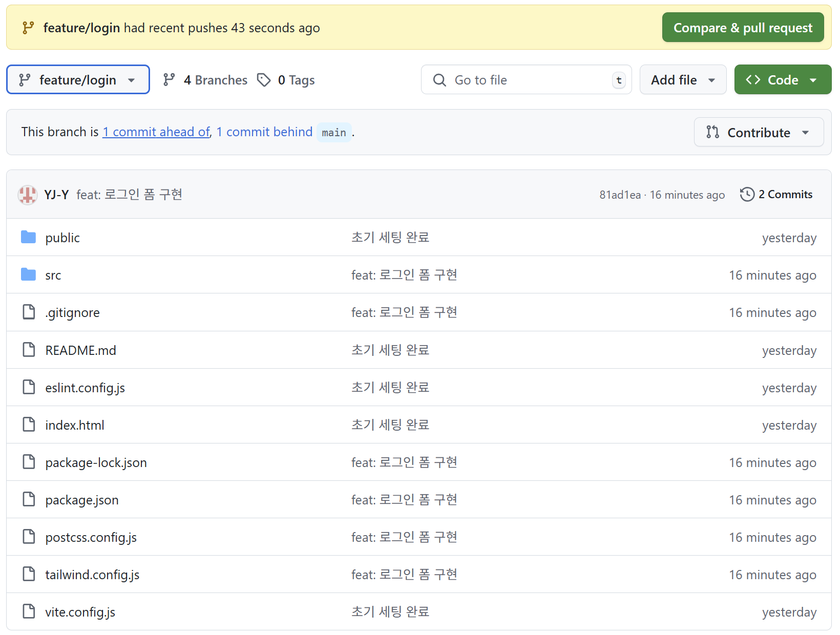Open the feature/login branch selector dropdown

tap(78, 80)
